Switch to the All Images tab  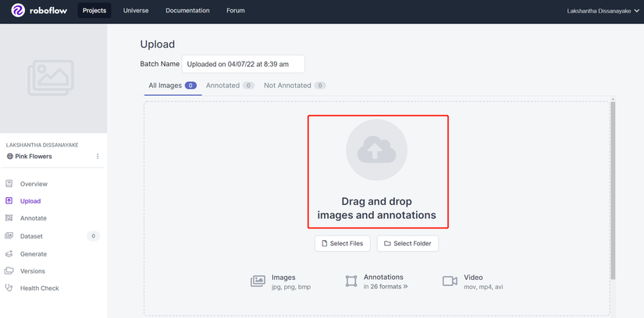[x=173, y=86]
